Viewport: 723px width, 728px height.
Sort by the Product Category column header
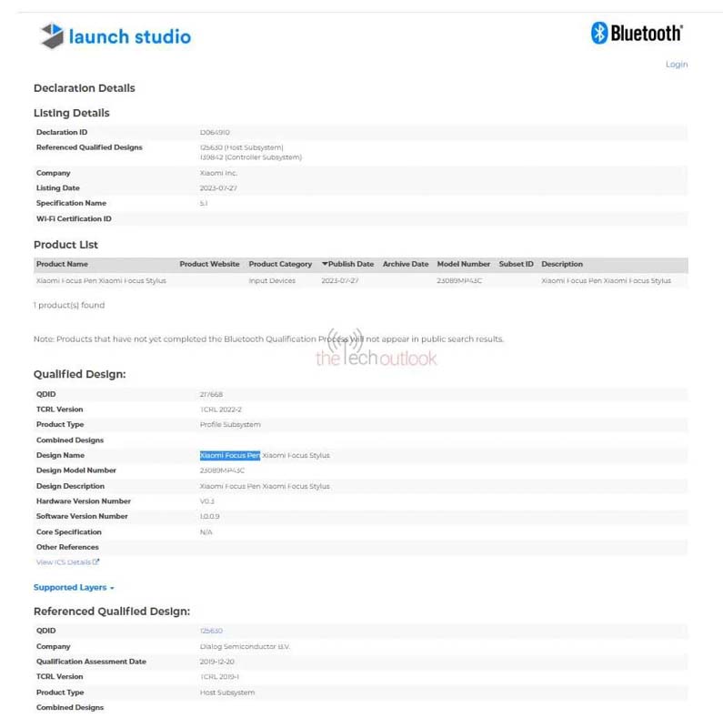tap(280, 264)
